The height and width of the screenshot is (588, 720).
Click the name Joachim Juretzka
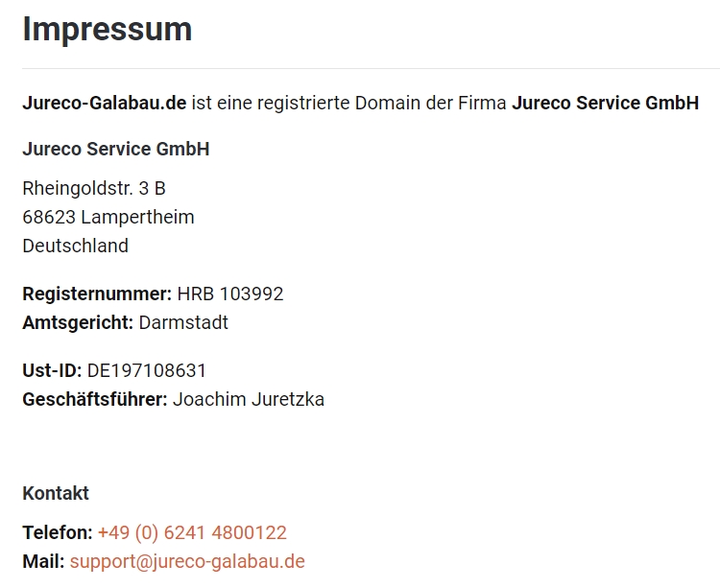click(x=249, y=399)
